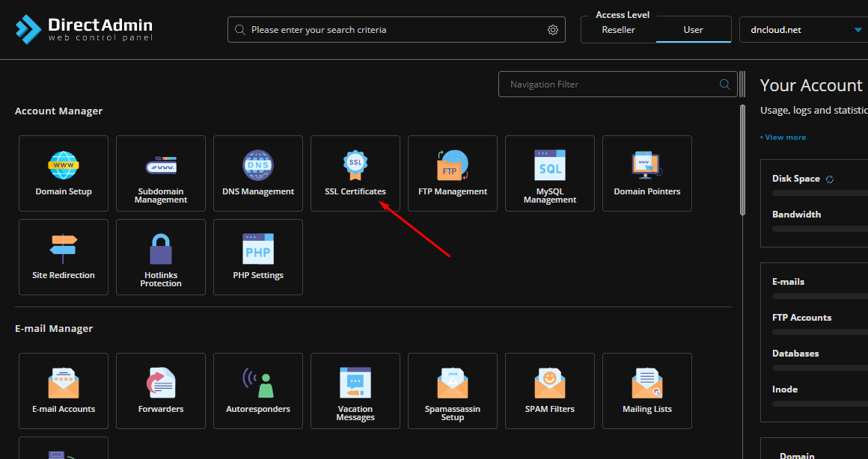Switch access level to Reseller
The width and height of the screenshot is (868, 459).
click(x=618, y=30)
